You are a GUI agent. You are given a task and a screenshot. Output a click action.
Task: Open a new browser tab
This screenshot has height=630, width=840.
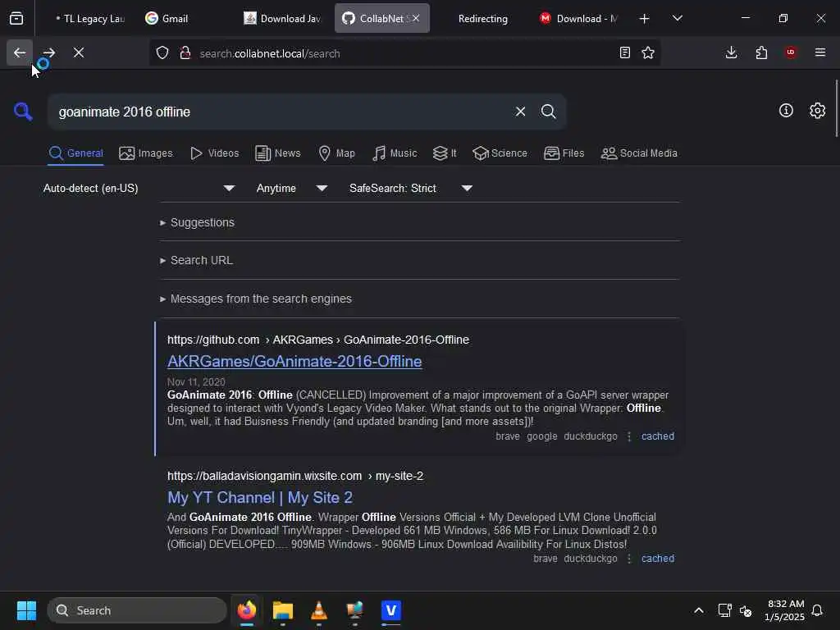pos(645,19)
